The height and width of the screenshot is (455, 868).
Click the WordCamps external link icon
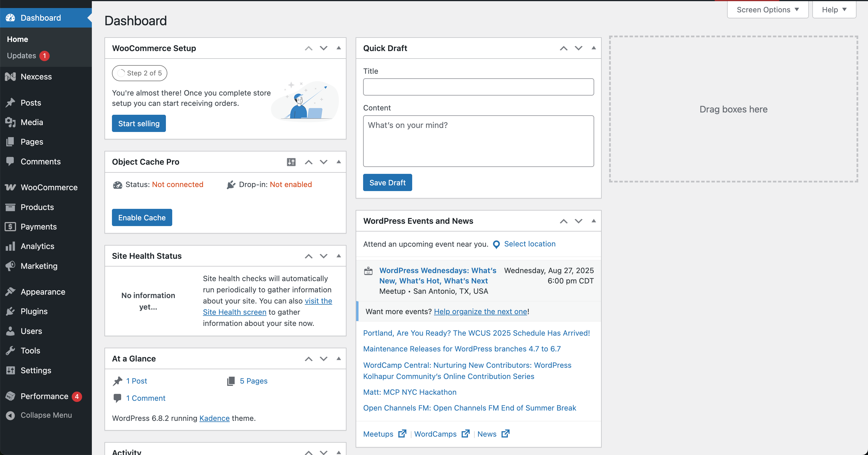coord(466,434)
